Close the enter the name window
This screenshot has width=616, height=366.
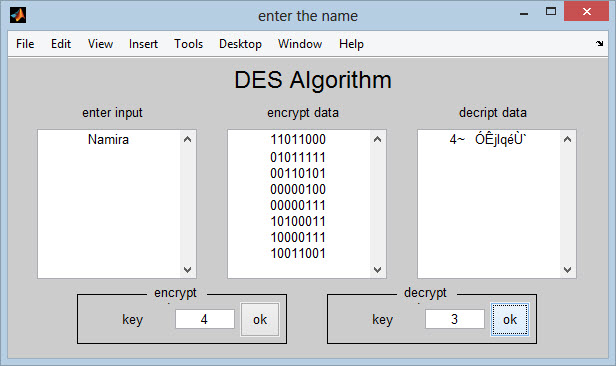(x=587, y=11)
